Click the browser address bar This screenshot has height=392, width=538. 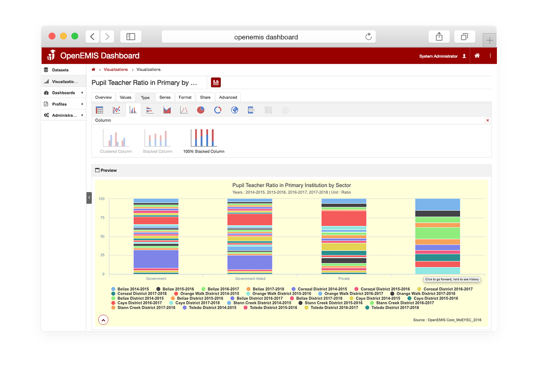269,37
